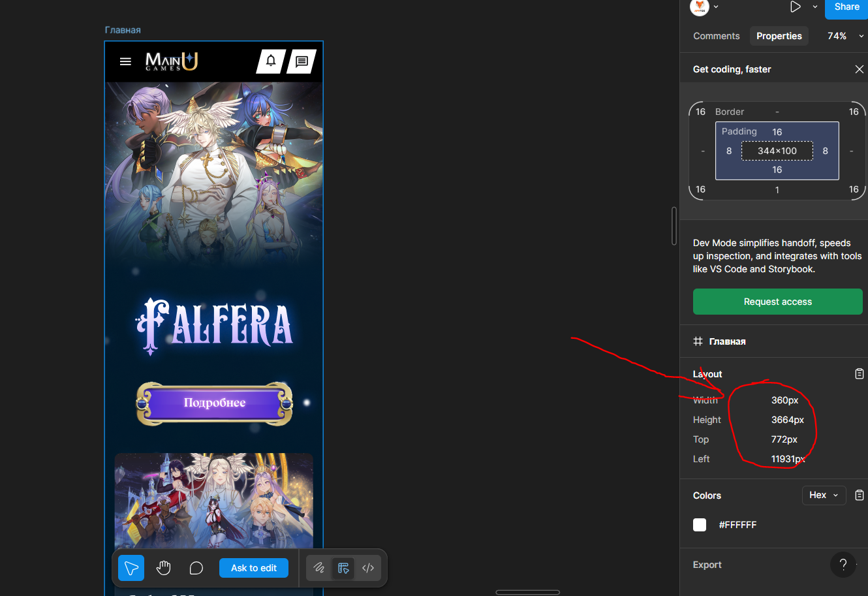This screenshot has height=596, width=868.
Task: Click the #FFFFFF white color swatch
Action: [700, 525]
